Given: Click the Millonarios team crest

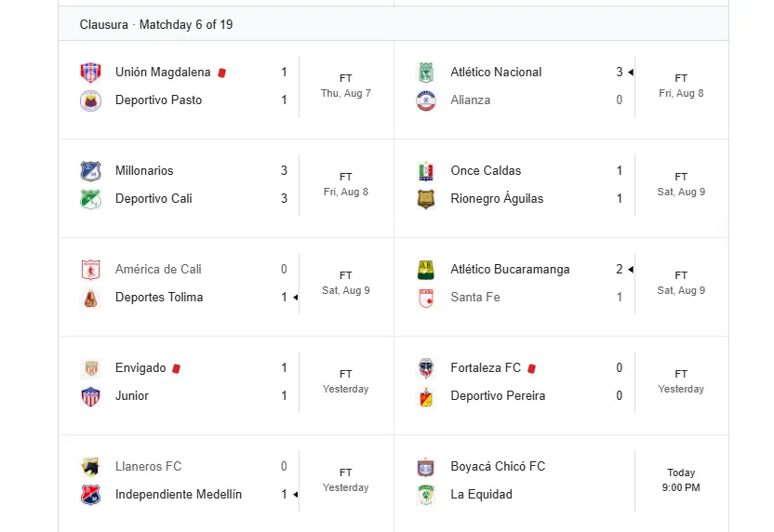Looking at the screenshot, I should [91, 171].
